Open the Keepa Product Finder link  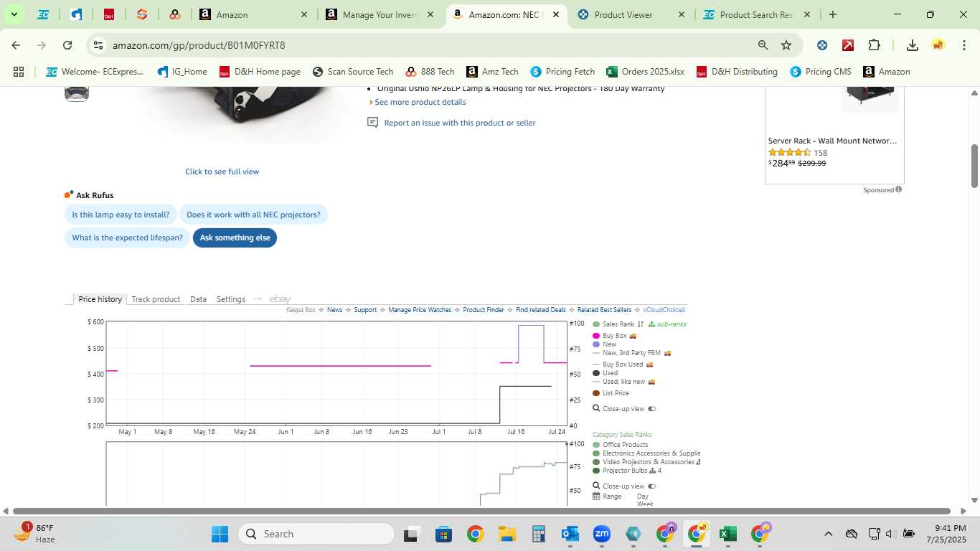pos(484,310)
